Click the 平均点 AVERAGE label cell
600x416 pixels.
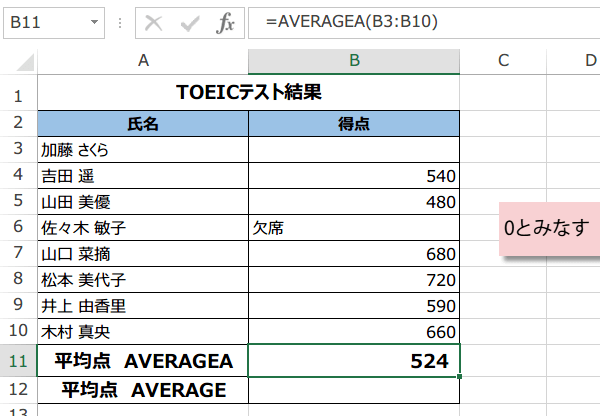(x=143, y=390)
